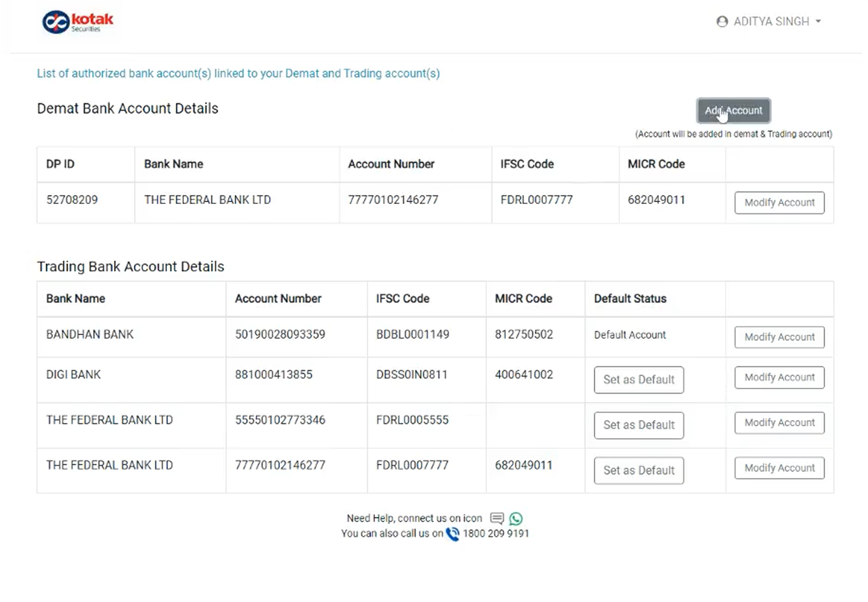Expand the ADITYA SINGH dropdown arrow
The image size is (868, 602).
(x=818, y=21)
